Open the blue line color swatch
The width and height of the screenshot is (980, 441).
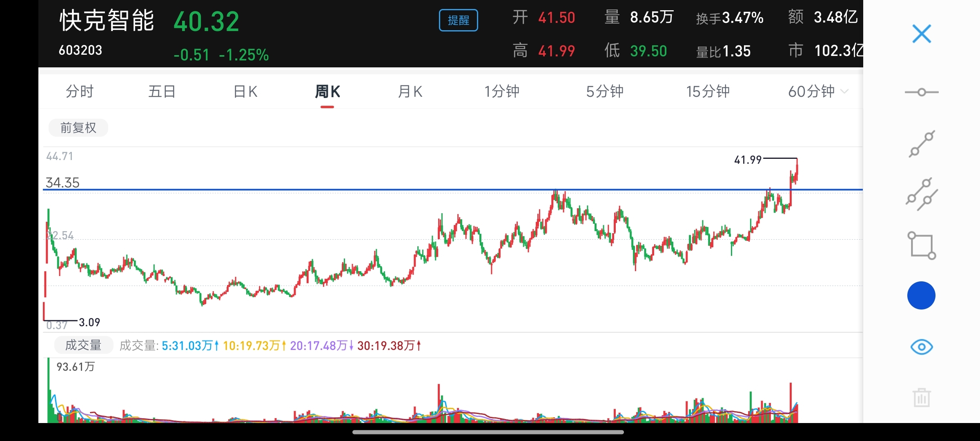(x=921, y=295)
